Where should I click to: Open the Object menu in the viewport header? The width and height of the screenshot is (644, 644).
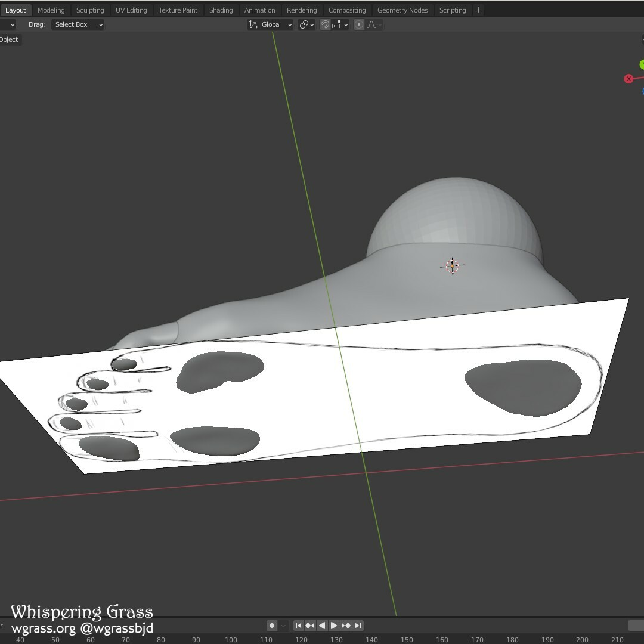click(9, 39)
